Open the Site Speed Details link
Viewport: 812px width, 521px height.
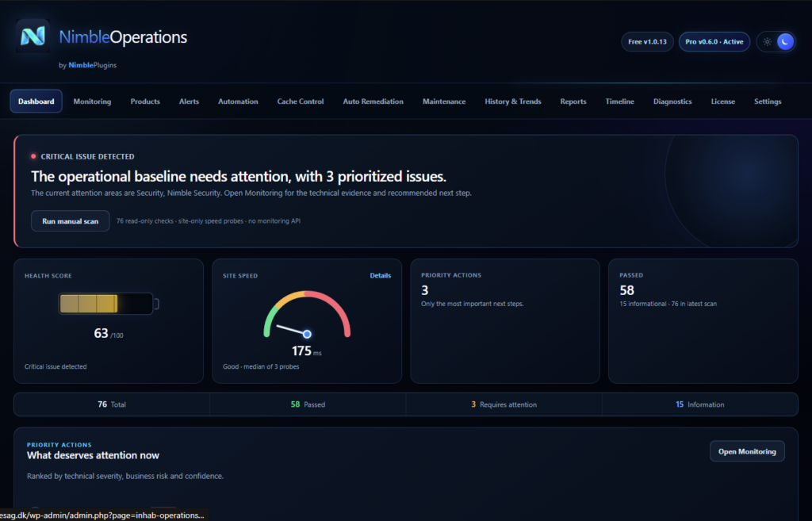(x=380, y=275)
